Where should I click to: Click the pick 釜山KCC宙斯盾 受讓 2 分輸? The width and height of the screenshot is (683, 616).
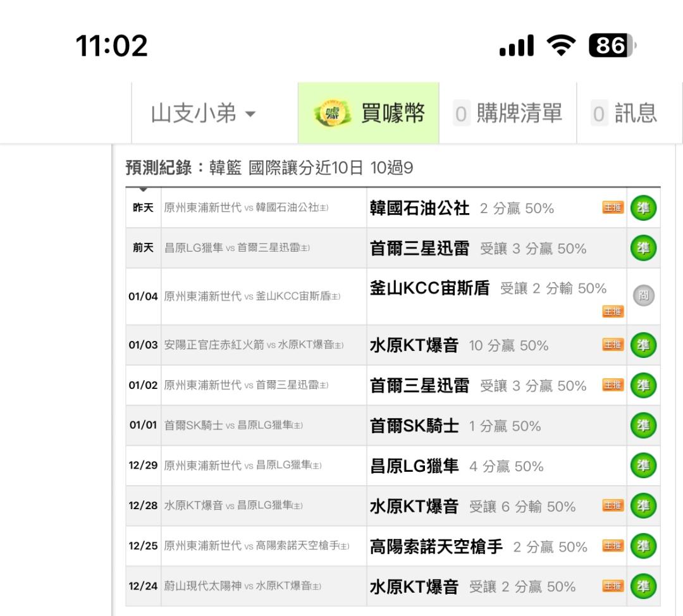[488, 288]
